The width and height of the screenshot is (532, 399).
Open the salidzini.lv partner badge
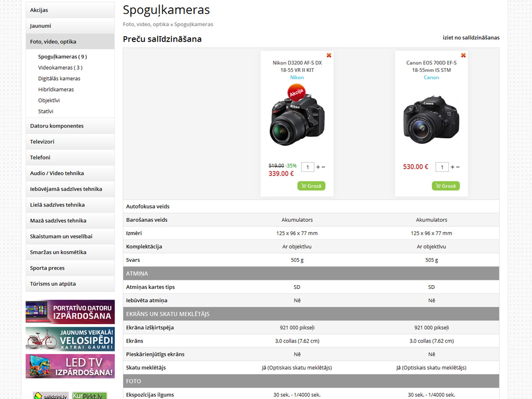click(x=51, y=396)
